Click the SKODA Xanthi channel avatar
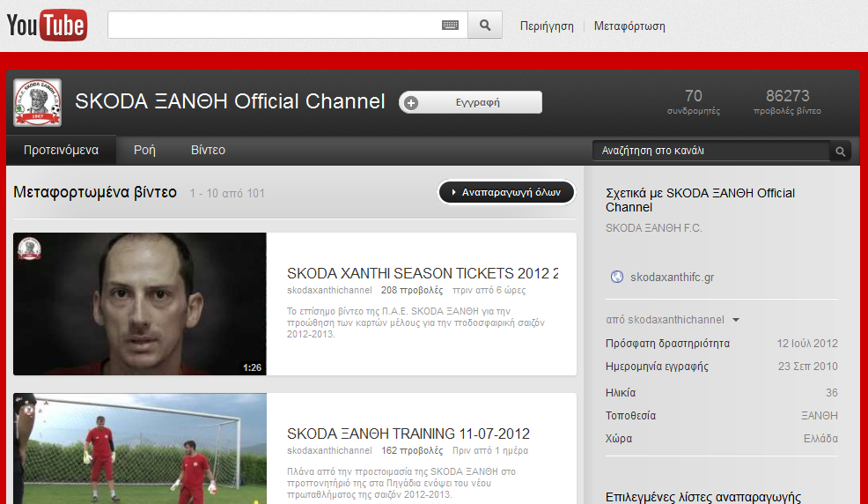The height and width of the screenshot is (504, 868). (37, 102)
